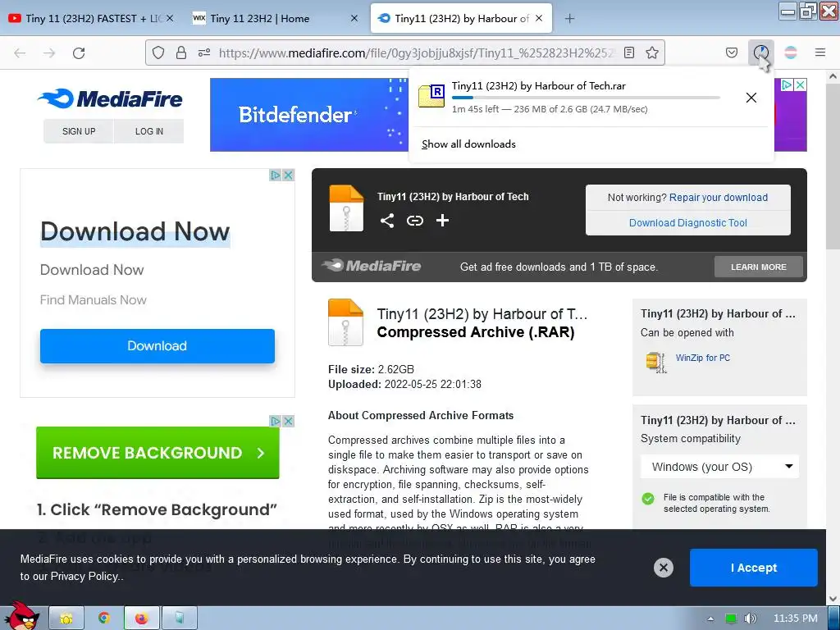Click the Download Now ad headline
The height and width of the screenshot is (630, 840).
click(135, 231)
